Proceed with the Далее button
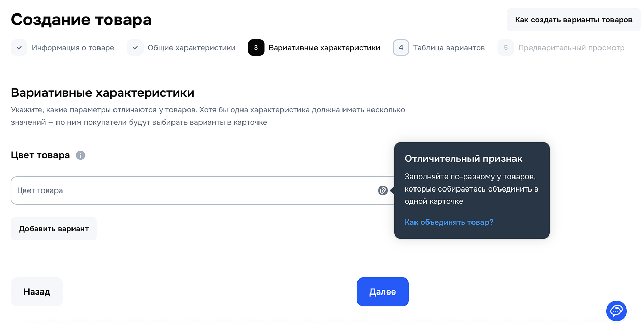 [383, 292]
